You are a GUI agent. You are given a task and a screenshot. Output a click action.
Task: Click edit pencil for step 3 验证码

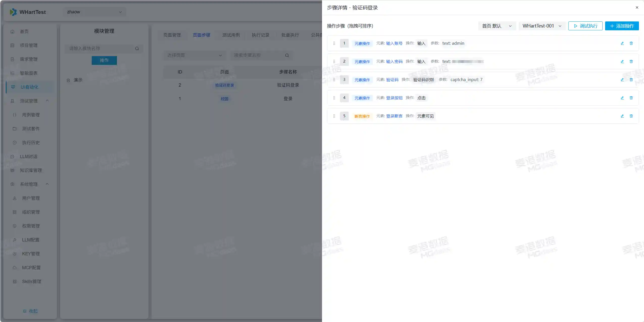[x=622, y=80]
